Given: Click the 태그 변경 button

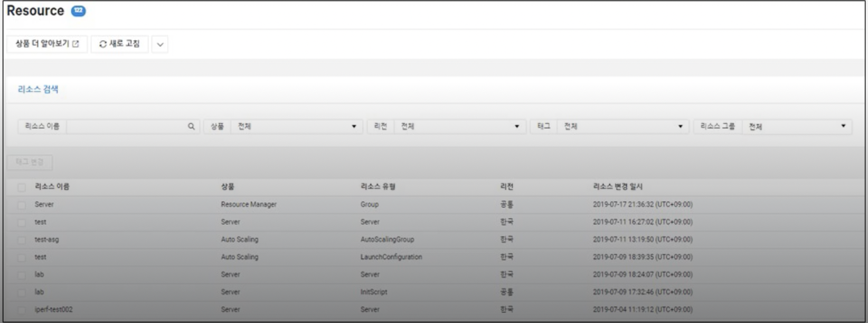Looking at the screenshot, I should pos(30,162).
